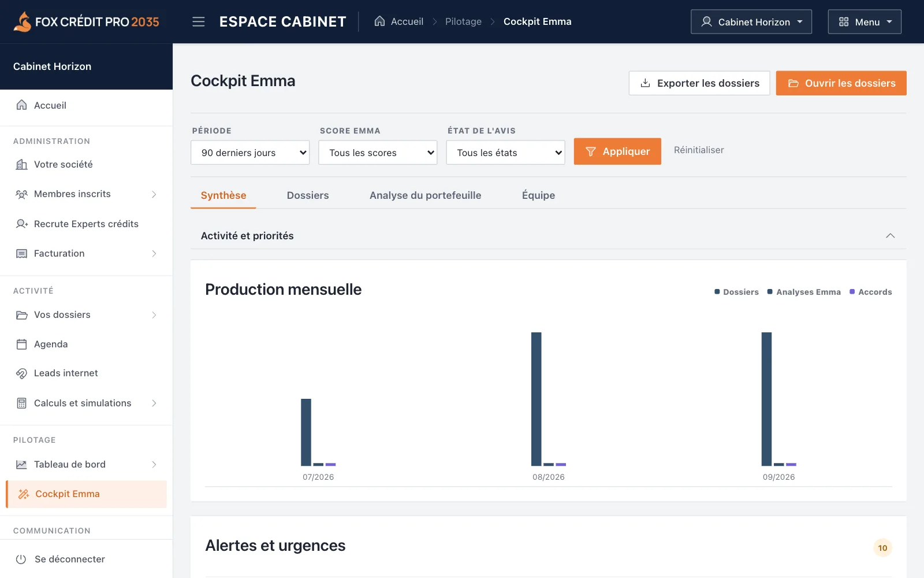Viewport: 924px width, 578px height.
Task: Open the Période dropdown
Action: click(250, 153)
